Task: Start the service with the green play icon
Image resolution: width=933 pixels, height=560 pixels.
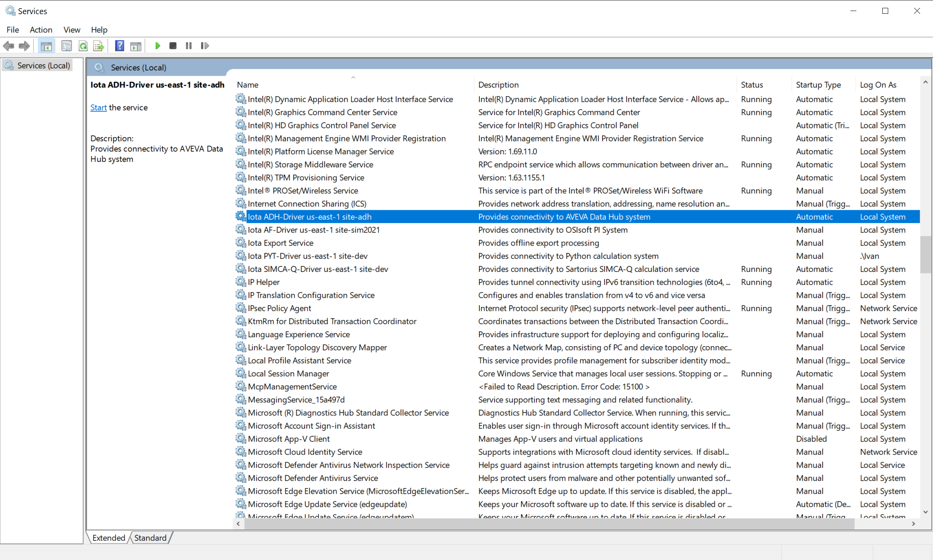Action: [x=158, y=46]
